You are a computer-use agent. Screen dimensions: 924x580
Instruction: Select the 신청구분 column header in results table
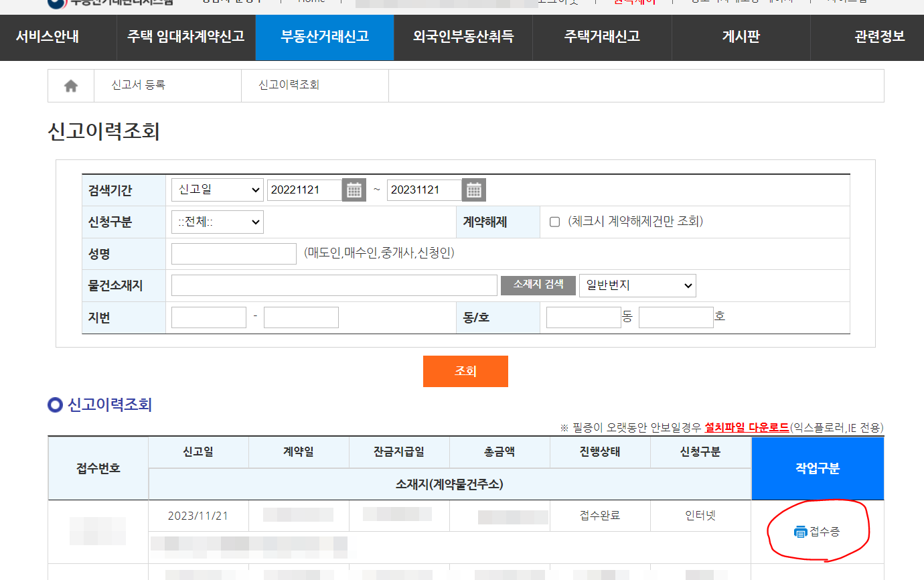pyautogui.click(x=700, y=452)
